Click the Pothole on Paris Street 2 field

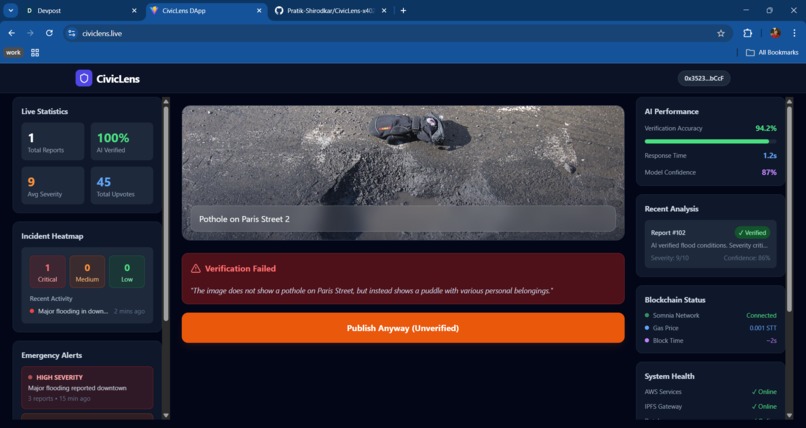pos(403,219)
